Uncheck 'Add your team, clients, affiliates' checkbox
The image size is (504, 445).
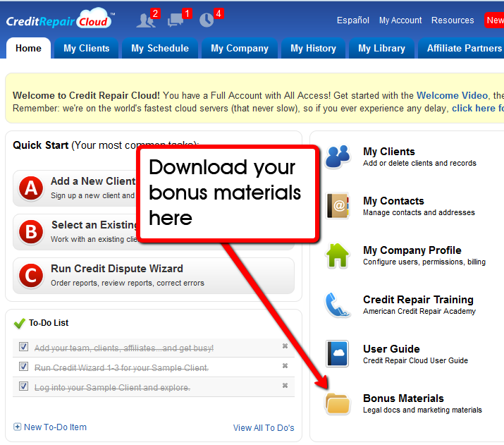tap(23, 346)
